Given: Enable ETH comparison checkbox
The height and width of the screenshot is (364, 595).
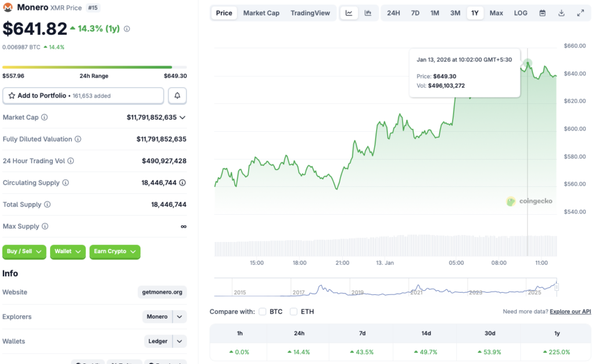Looking at the screenshot, I should [x=293, y=311].
